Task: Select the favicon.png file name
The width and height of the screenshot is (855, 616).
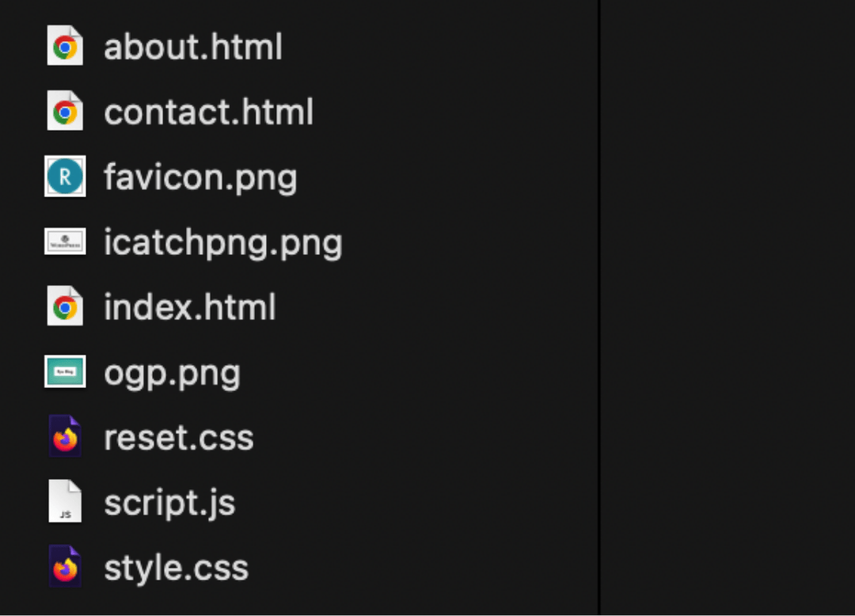Action: [200, 178]
